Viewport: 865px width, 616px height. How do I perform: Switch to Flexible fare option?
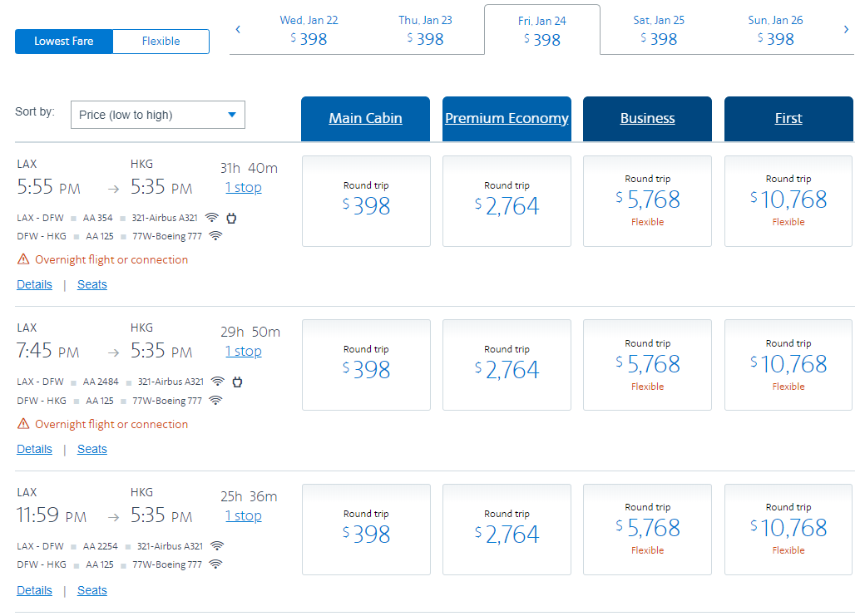click(x=161, y=41)
